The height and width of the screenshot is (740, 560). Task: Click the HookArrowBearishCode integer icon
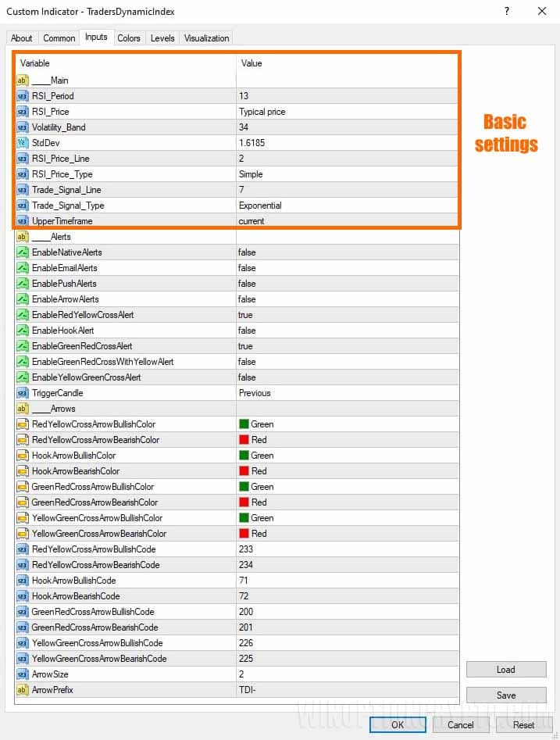point(22,596)
